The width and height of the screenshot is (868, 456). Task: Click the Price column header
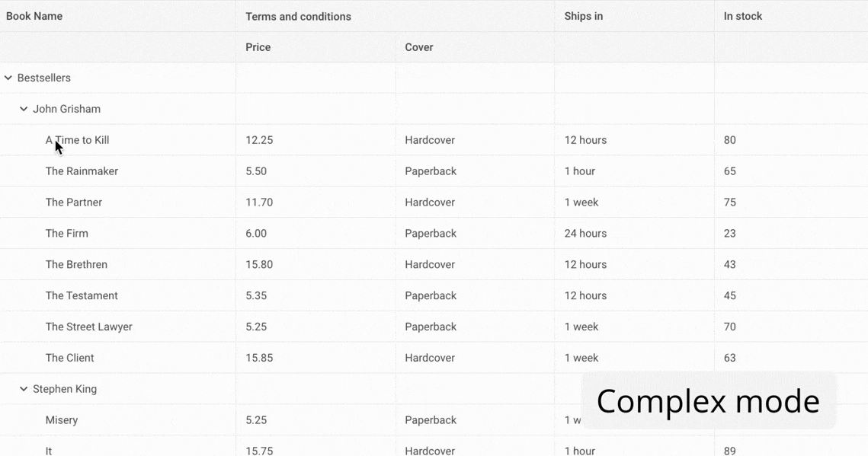click(258, 46)
